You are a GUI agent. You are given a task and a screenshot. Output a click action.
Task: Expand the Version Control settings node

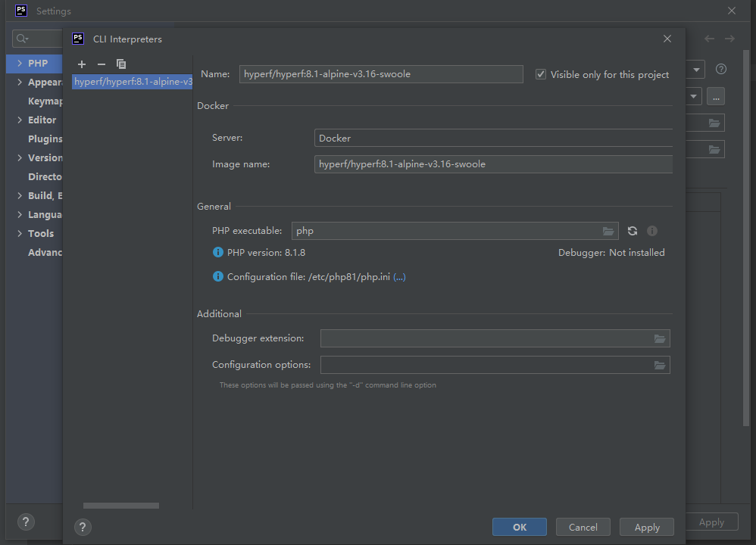20,157
